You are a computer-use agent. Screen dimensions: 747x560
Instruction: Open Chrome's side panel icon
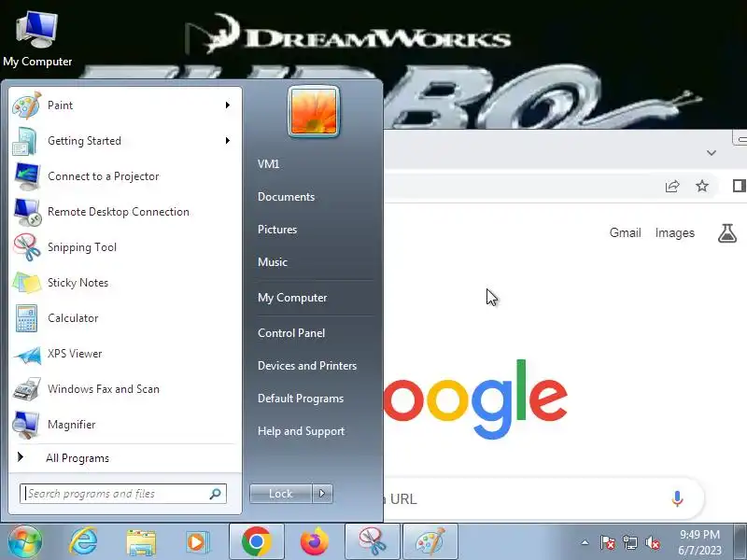739,186
